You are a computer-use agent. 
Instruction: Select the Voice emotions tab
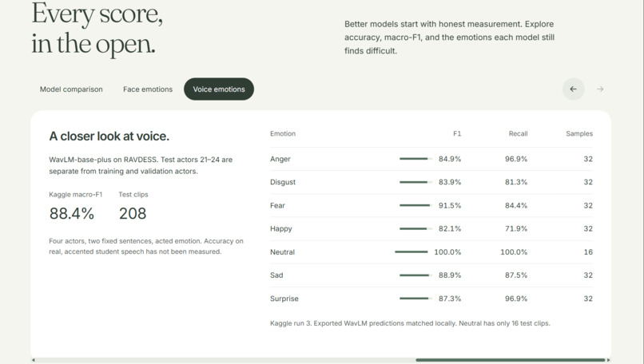[219, 89]
